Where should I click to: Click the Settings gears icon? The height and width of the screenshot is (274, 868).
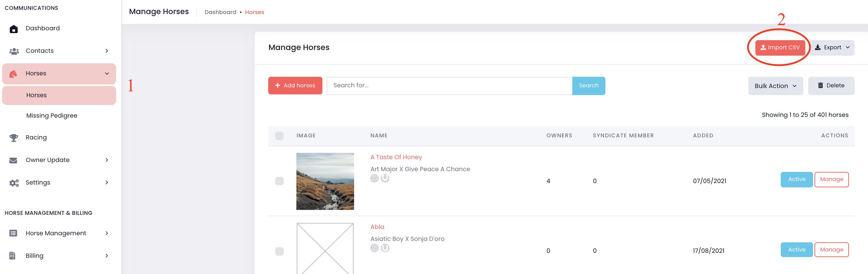click(x=14, y=183)
